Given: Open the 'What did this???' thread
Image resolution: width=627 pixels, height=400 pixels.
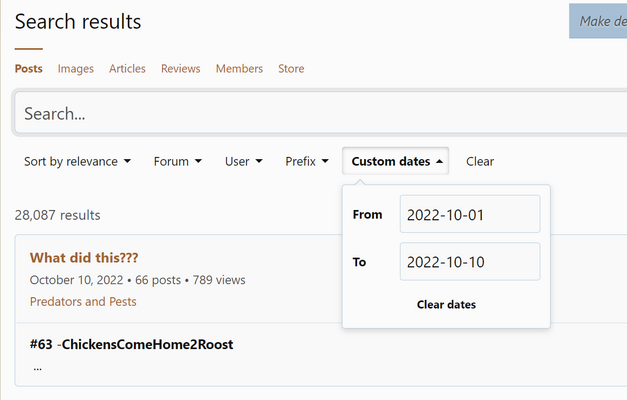Looking at the screenshot, I should (x=84, y=258).
